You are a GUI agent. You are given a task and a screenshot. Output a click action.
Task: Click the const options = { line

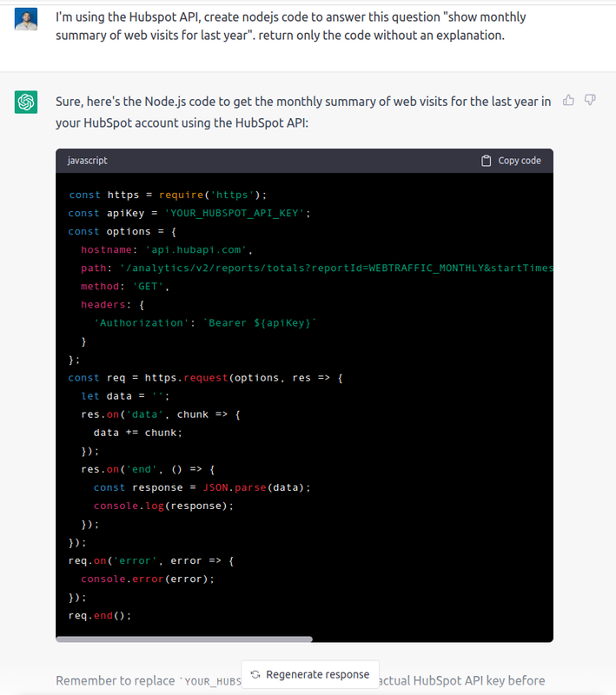click(122, 231)
